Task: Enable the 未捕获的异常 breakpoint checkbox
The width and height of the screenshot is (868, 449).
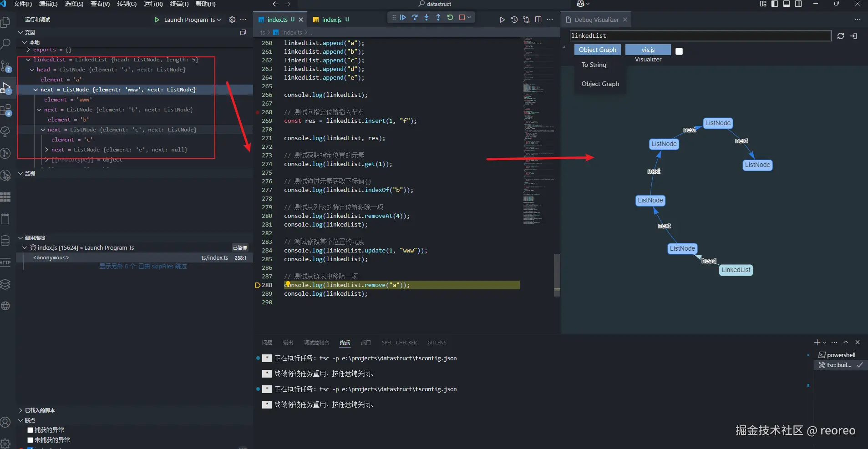Action: tap(30, 440)
